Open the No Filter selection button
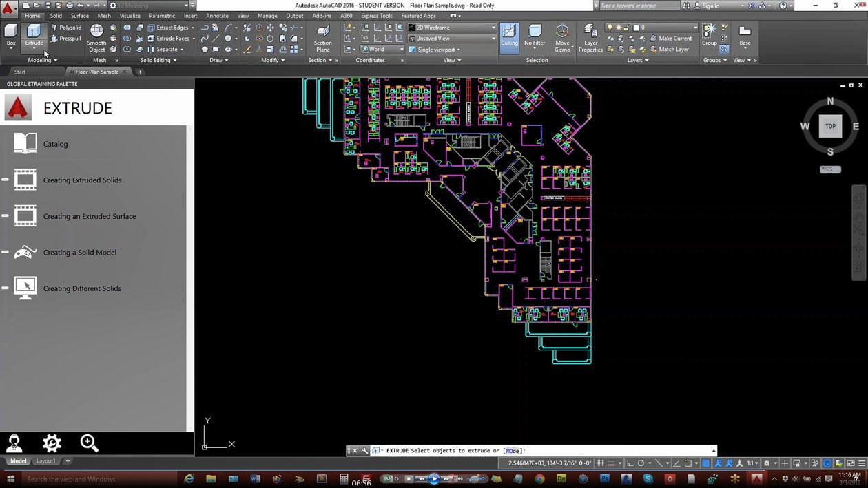Screen dimensions: 868x488 (535, 36)
